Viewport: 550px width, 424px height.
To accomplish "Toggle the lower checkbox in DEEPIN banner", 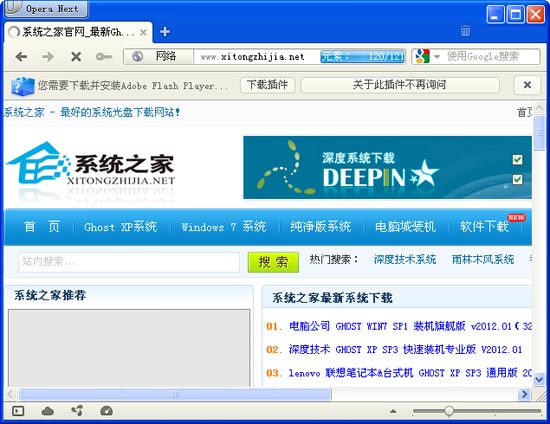I will click(517, 180).
